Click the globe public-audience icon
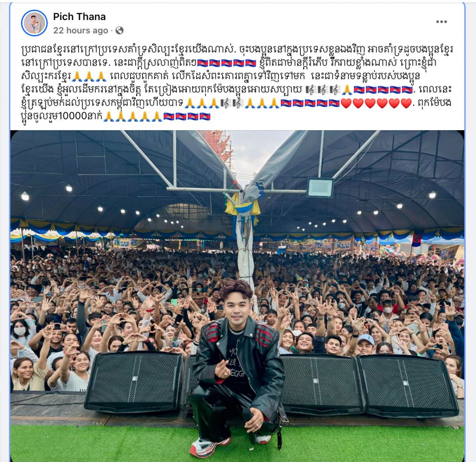The width and height of the screenshot is (476, 462). [x=119, y=30]
